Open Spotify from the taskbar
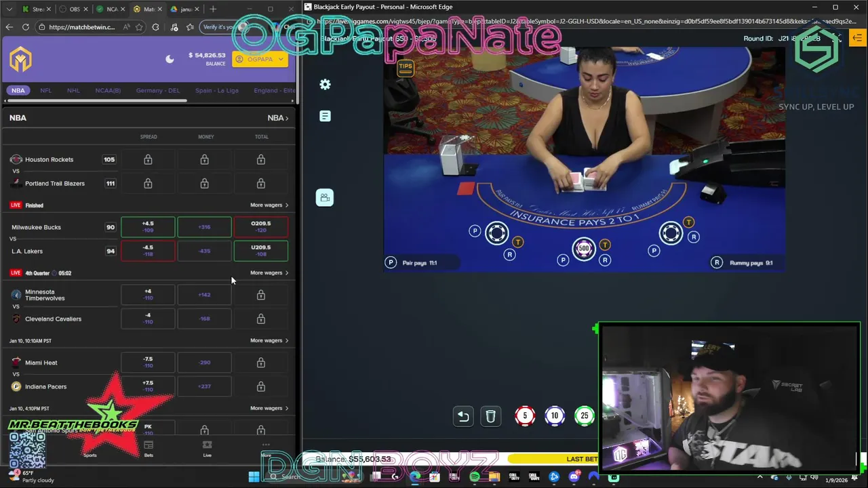This screenshot has width=868, height=488. pyautogui.click(x=475, y=477)
